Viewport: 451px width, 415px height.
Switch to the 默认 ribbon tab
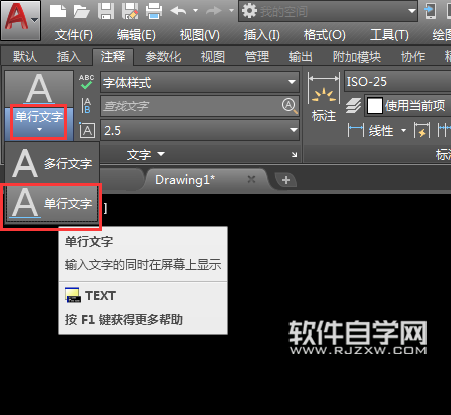[24, 57]
